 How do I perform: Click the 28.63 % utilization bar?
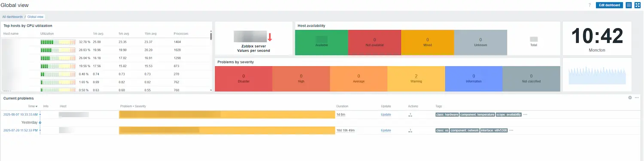point(58,50)
